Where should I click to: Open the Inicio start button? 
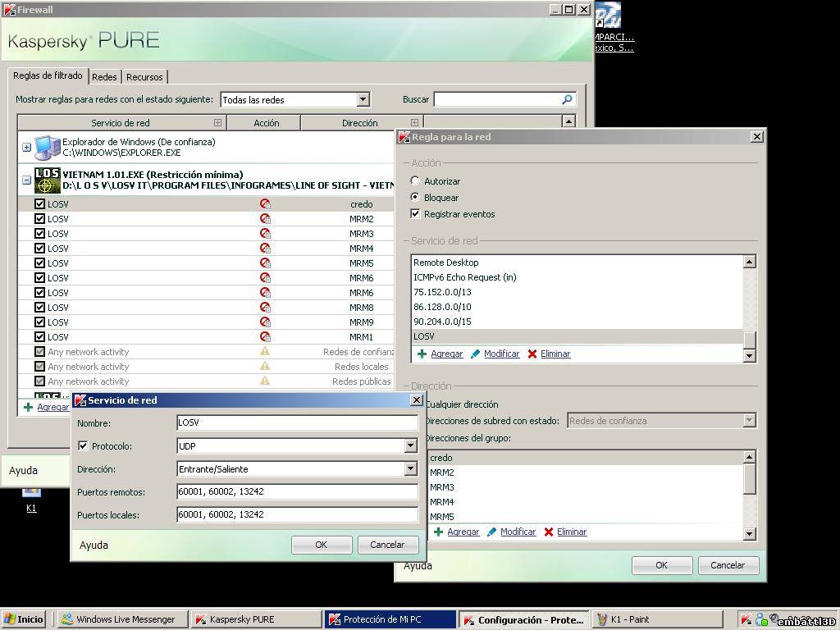coord(24,619)
